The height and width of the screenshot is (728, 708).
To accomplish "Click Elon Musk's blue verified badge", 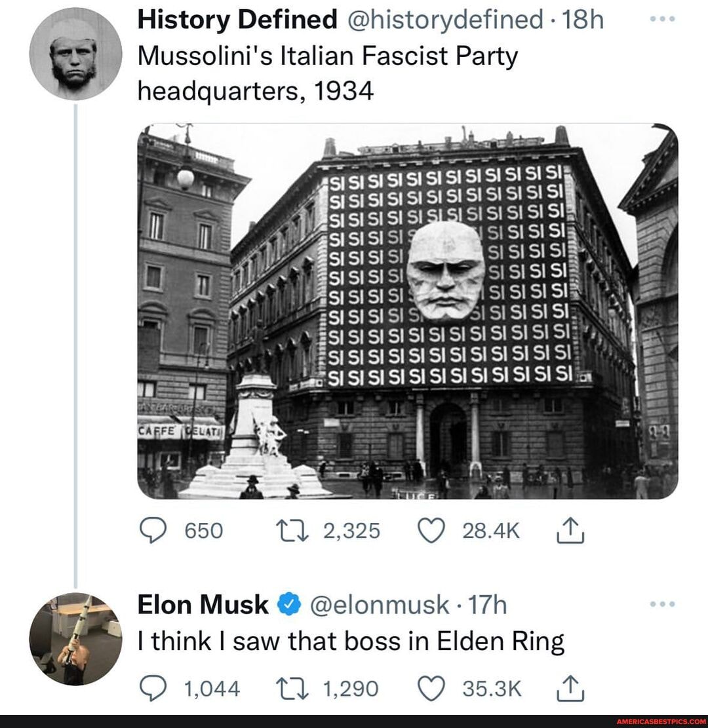I will [288, 605].
